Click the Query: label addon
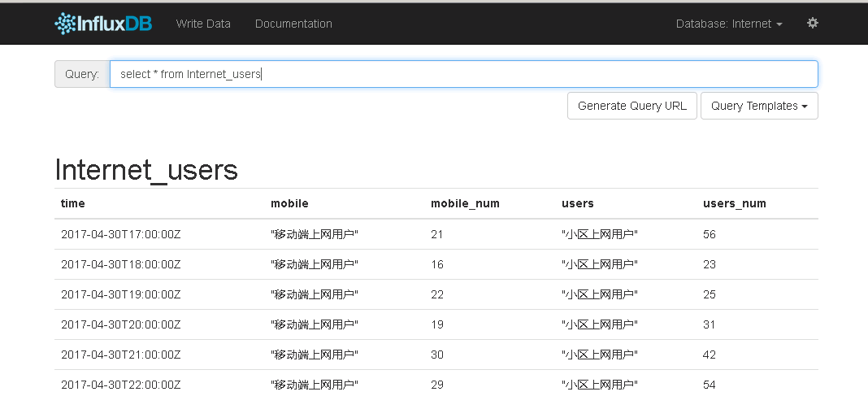The image size is (868, 396). point(82,74)
